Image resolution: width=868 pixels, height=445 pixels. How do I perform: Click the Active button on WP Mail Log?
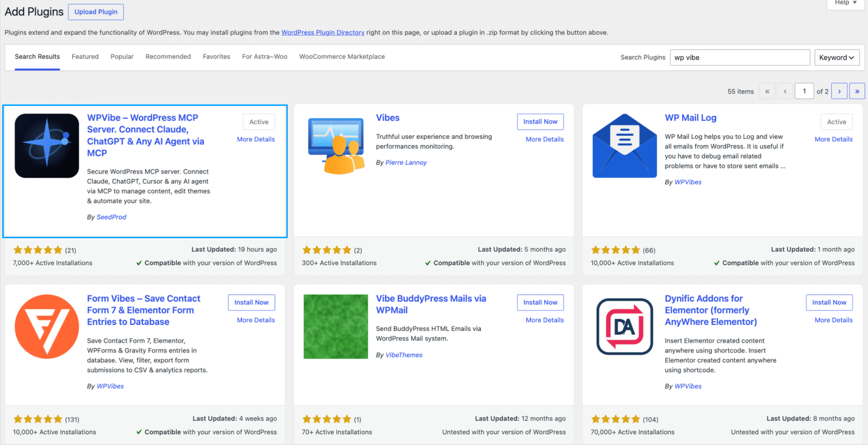tap(837, 122)
